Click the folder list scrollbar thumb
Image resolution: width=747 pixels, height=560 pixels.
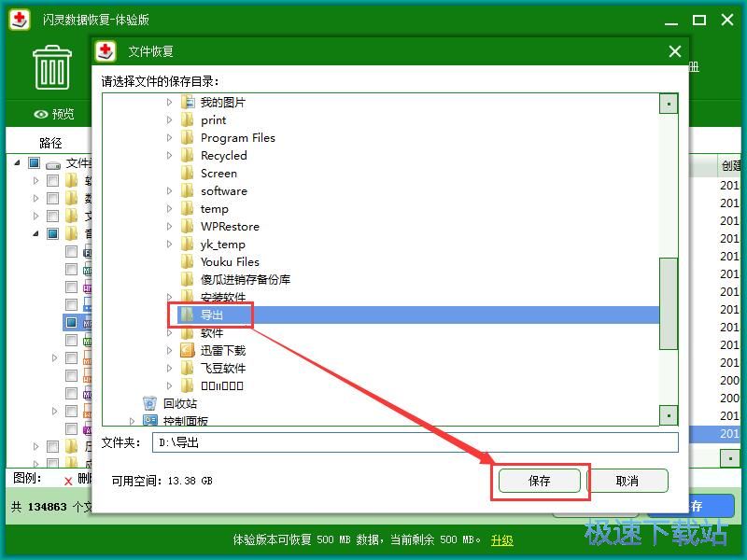click(x=669, y=304)
